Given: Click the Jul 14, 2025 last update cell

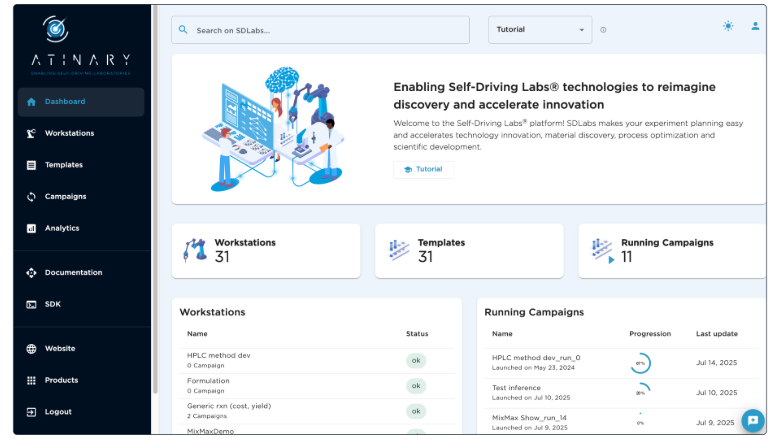Looking at the screenshot, I should click(716, 363).
